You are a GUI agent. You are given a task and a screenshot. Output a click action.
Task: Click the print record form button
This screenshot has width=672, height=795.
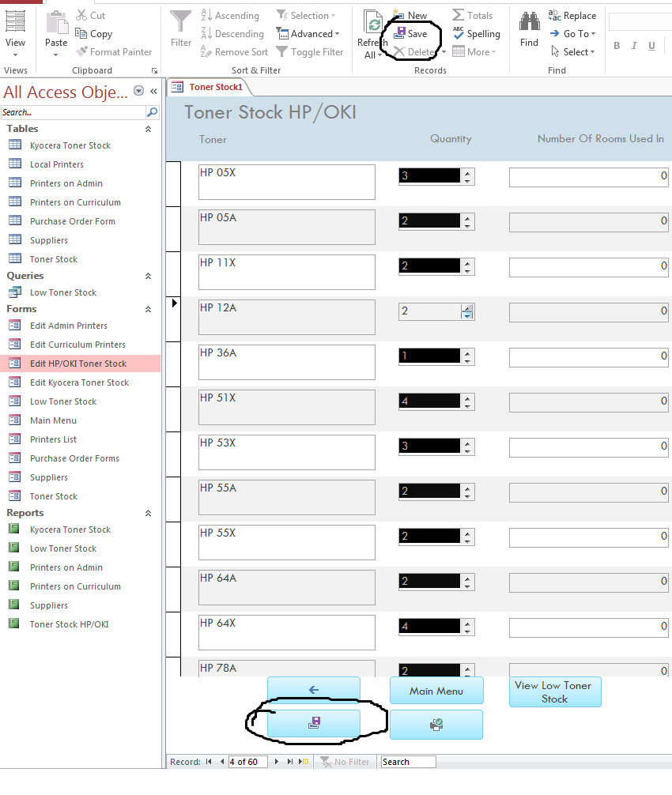pyautogui.click(x=436, y=725)
